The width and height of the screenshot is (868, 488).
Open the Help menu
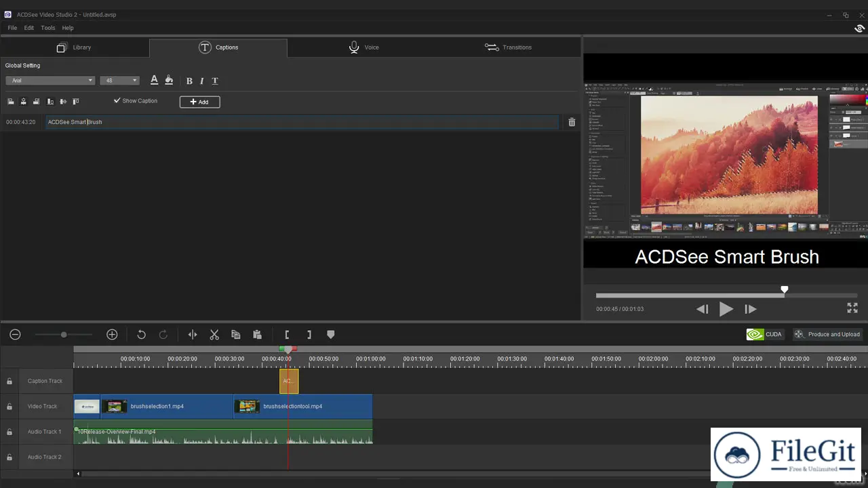tap(68, 28)
